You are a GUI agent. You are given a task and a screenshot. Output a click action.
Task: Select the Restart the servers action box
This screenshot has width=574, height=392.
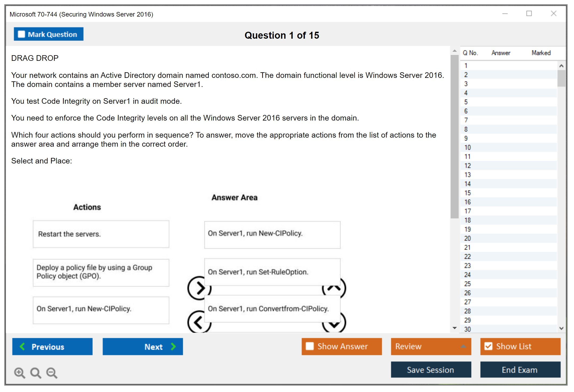click(x=101, y=234)
